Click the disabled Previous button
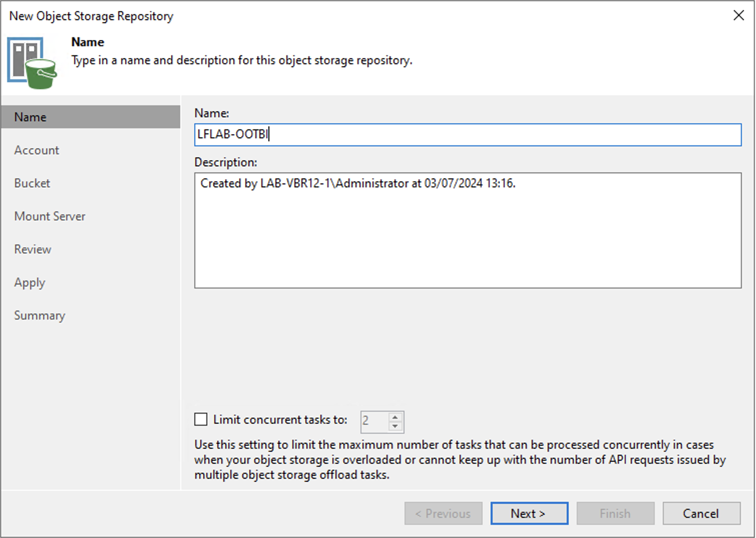The image size is (756, 538). 443,513
